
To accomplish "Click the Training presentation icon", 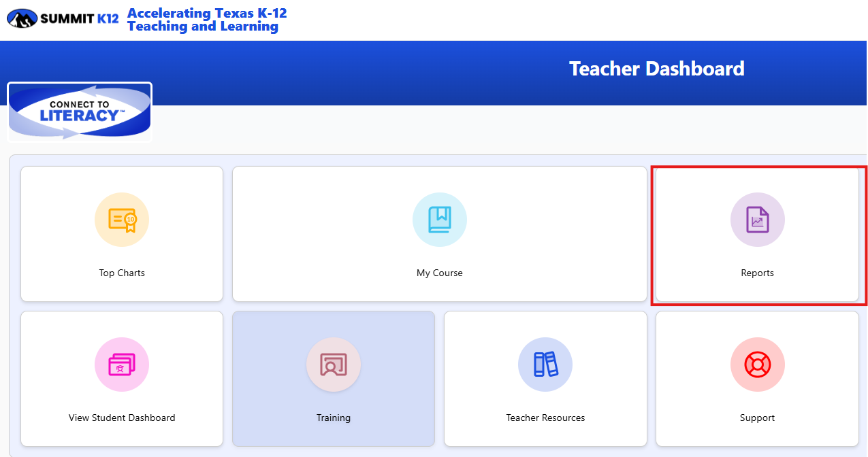I will coord(334,365).
